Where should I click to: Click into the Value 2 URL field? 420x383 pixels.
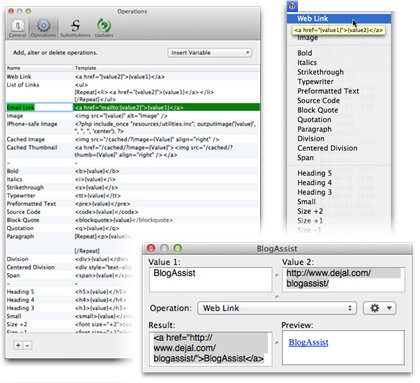point(343,280)
